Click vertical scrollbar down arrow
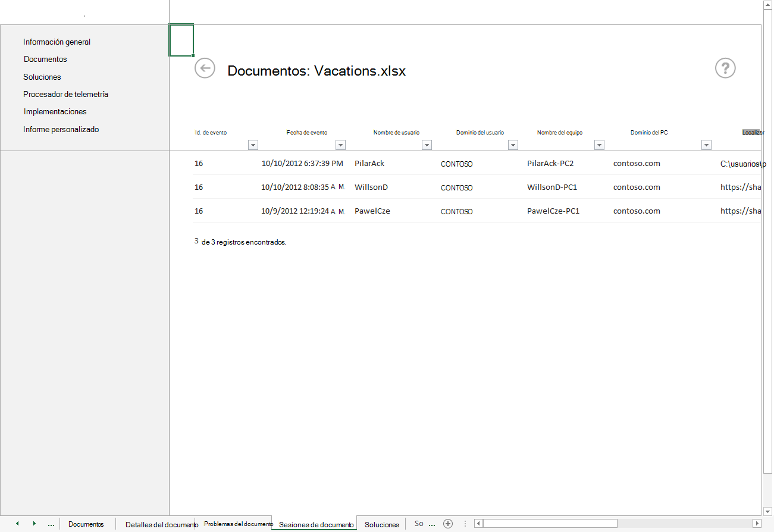Image resolution: width=774 pixels, height=532 pixels. coord(768,511)
